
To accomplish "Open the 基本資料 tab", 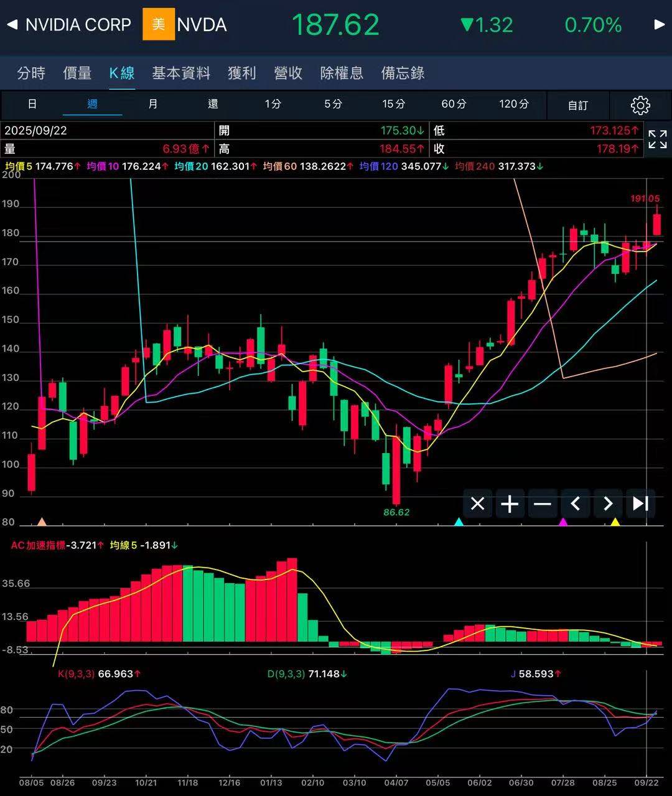I will click(x=181, y=73).
